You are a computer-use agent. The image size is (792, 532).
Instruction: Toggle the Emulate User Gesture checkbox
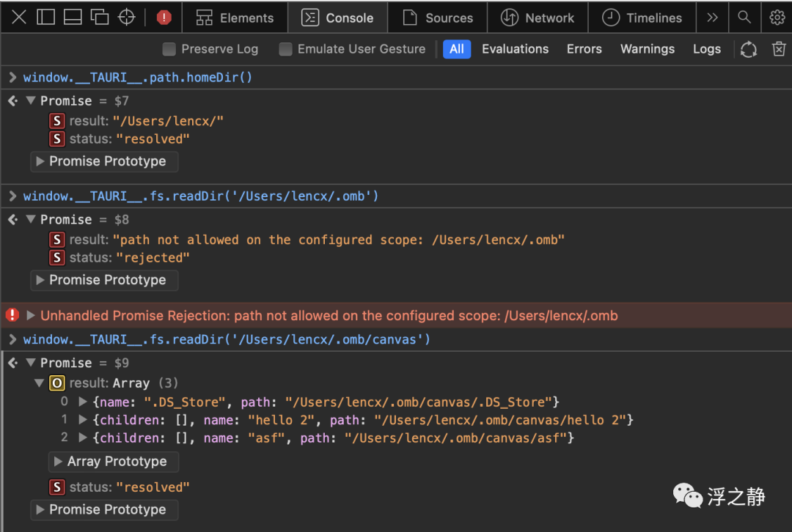(286, 49)
